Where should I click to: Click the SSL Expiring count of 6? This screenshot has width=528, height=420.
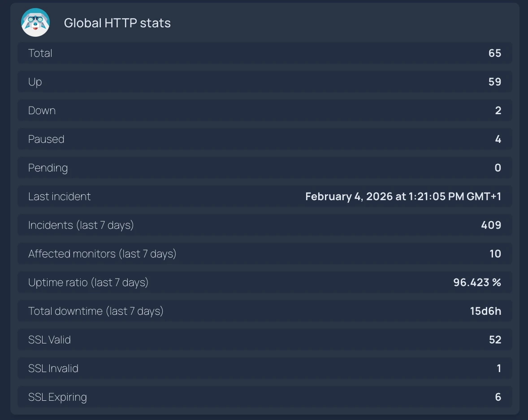pyautogui.click(x=498, y=397)
